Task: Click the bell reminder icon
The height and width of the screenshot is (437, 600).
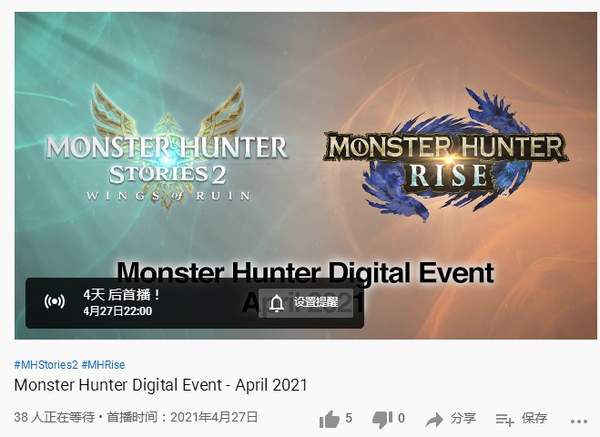Action: tap(276, 303)
